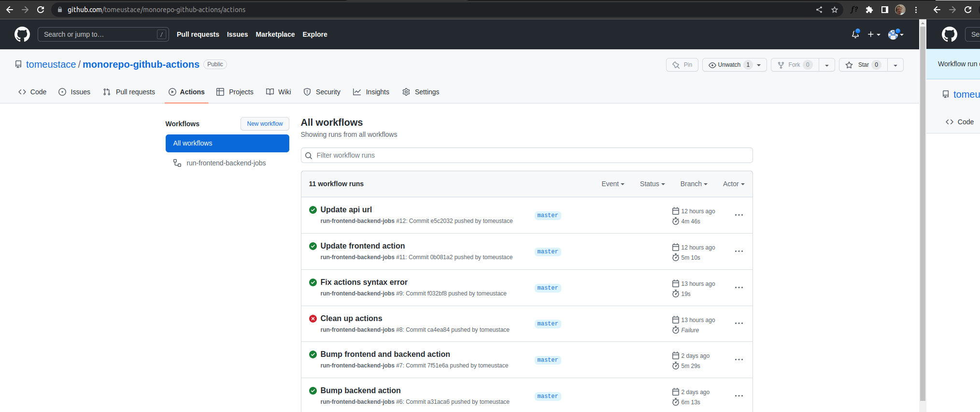This screenshot has width=980, height=412.
Task: Open the Event filter dropdown
Action: tap(613, 184)
